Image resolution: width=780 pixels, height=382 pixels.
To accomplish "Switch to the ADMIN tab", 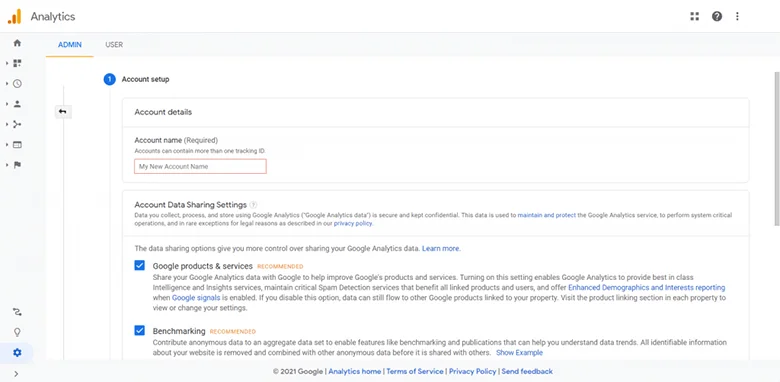I will click(x=70, y=45).
